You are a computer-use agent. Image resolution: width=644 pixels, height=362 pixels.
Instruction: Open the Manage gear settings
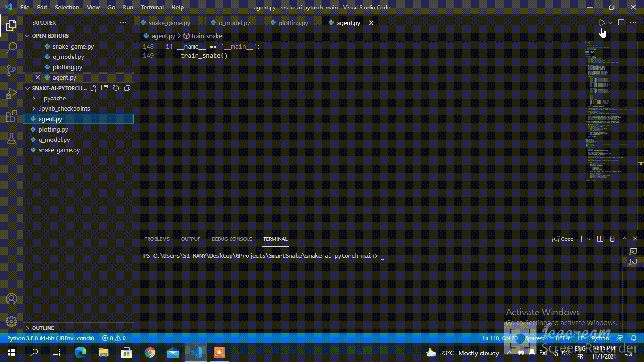(11, 321)
